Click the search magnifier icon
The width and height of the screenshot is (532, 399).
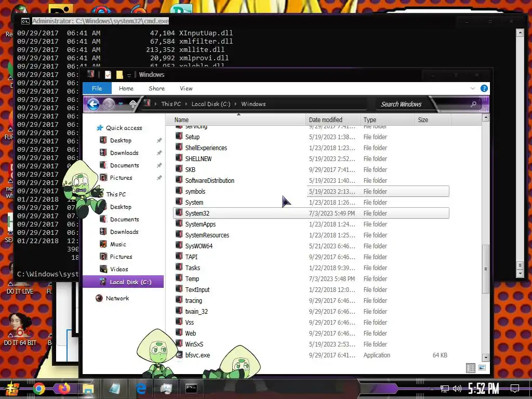[x=473, y=104]
